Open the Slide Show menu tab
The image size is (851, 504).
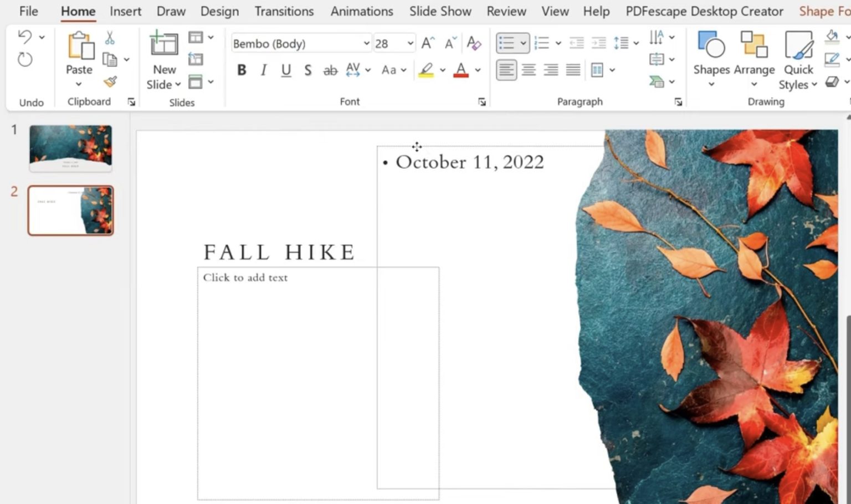click(440, 11)
